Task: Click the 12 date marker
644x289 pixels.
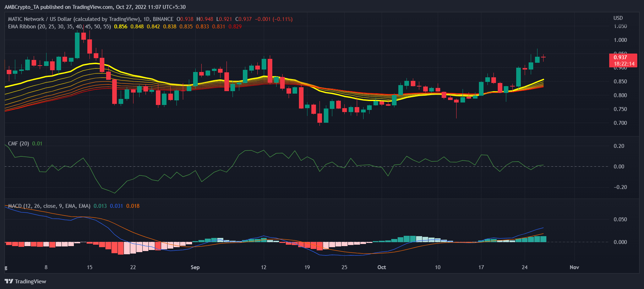Action: click(x=263, y=267)
